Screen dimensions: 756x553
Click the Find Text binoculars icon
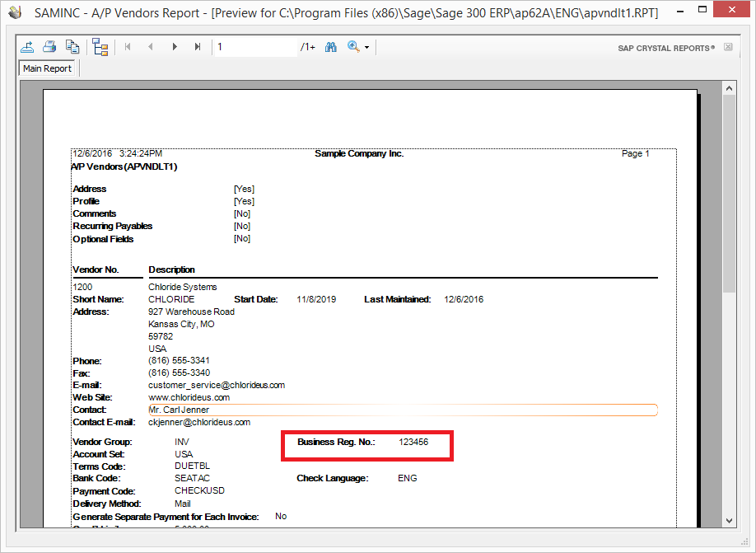(330, 47)
